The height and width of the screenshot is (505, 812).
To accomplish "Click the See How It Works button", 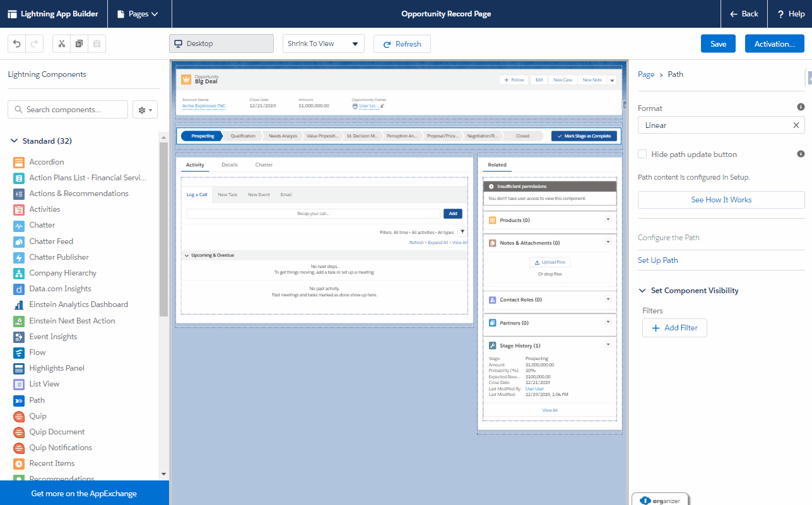I will (x=721, y=200).
